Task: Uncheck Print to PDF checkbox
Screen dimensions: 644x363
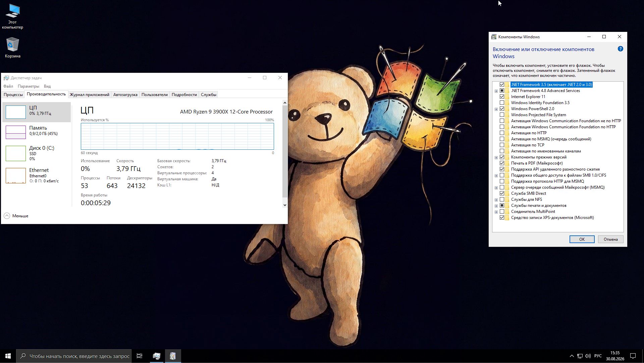Action: (502, 163)
